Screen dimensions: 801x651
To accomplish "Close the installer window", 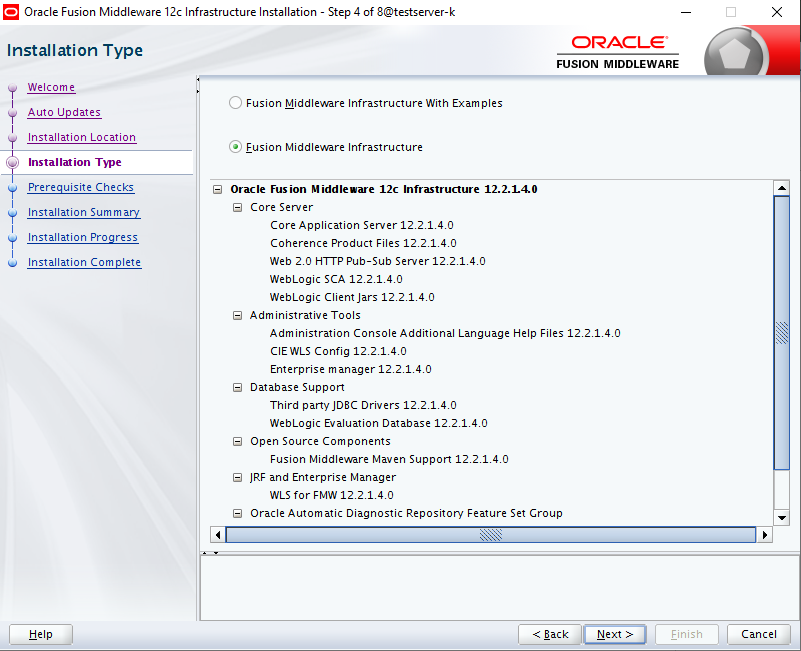I will click(776, 12).
